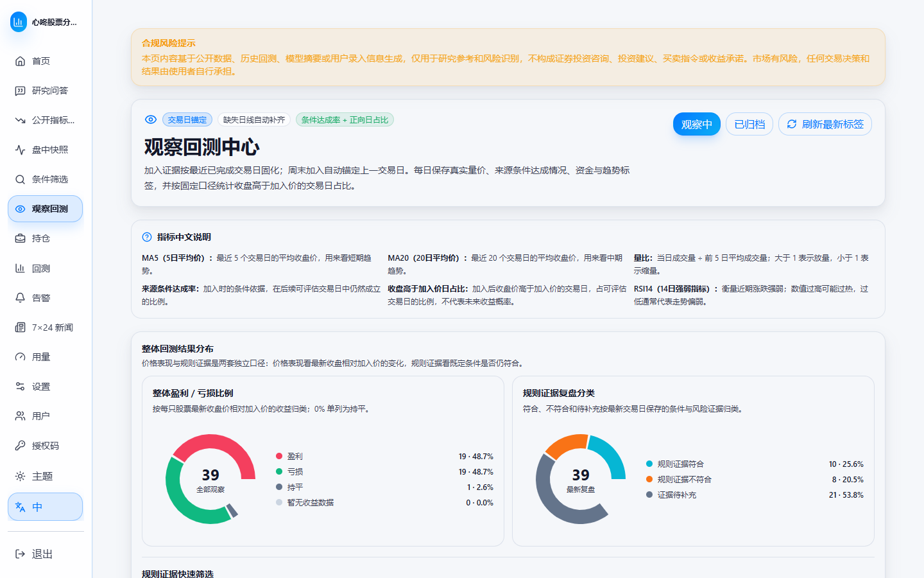Image resolution: width=924 pixels, height=578 pixels.
Task: Open the 告警 bell icon
Action: (20, 298)
